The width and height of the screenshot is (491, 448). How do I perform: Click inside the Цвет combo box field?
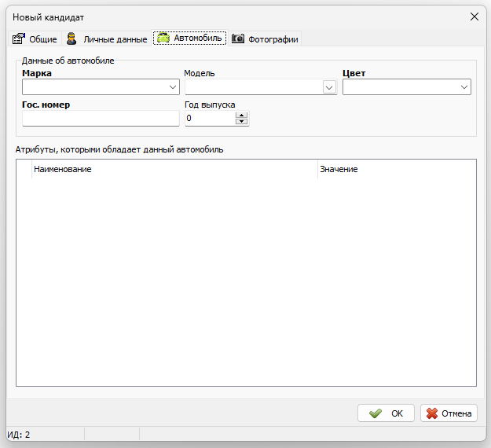click(x=407, y=86)
